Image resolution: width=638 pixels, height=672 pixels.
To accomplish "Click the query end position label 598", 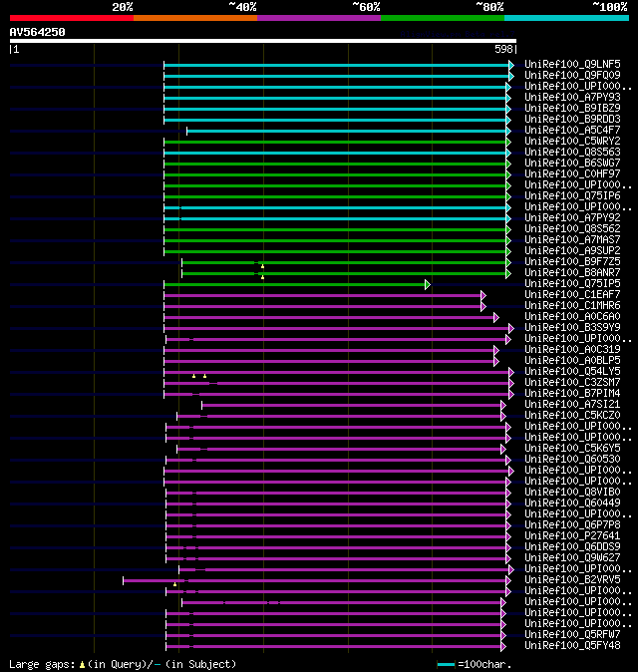I will pos(503,49).
